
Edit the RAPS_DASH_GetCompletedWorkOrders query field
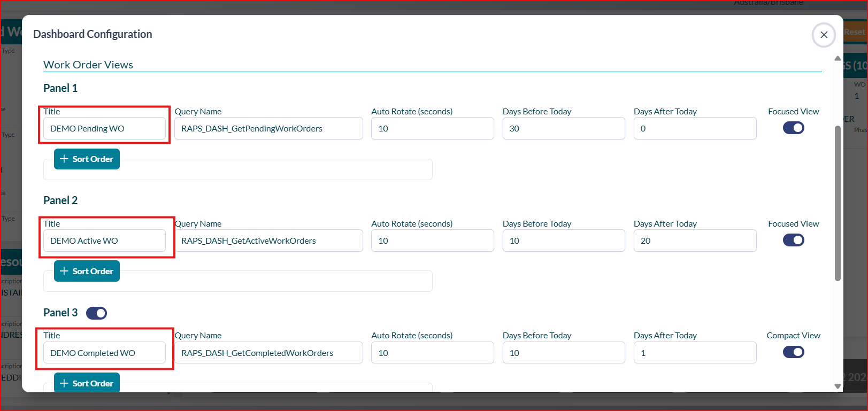268,353
